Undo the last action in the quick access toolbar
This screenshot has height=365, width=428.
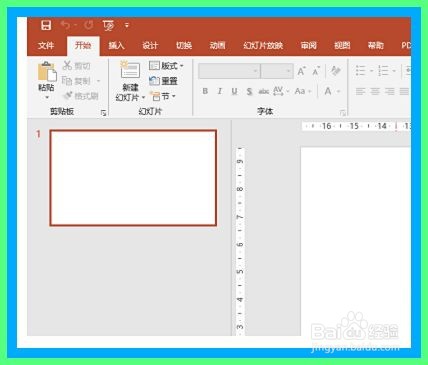pyautogui.click(x=66, y=25)
